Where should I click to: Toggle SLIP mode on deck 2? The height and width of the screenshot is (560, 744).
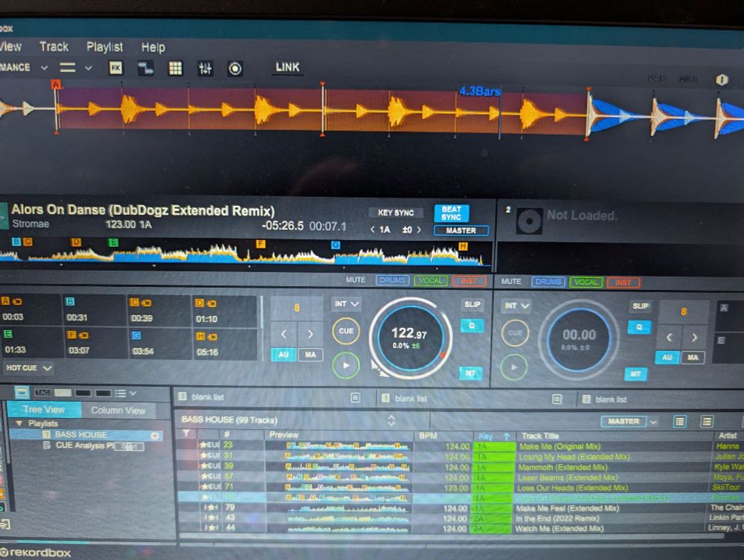point(640,306)
